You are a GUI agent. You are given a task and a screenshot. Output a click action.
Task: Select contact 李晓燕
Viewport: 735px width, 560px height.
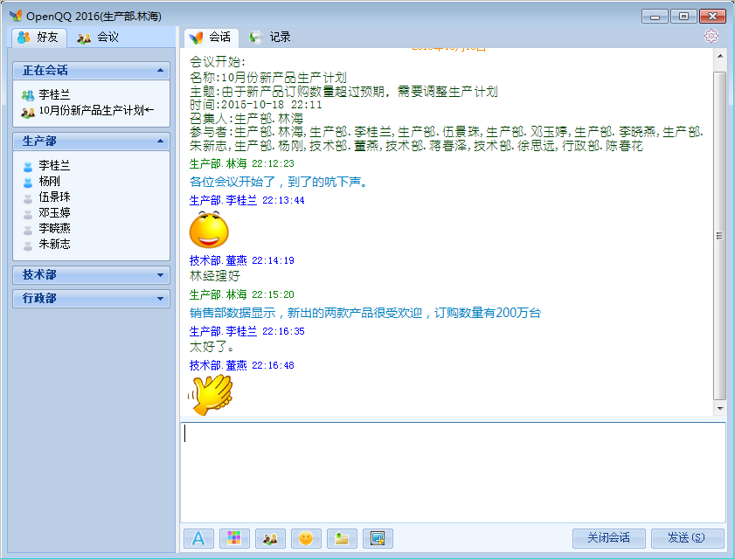pos(54,228)
